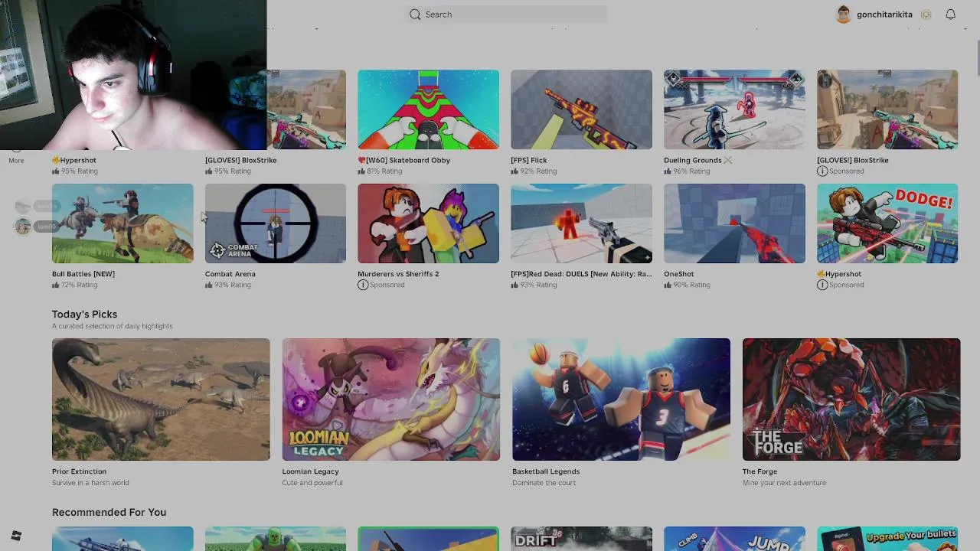Click thumbs-up icon beside BloxStrike 95% Rating

point(209,171)
